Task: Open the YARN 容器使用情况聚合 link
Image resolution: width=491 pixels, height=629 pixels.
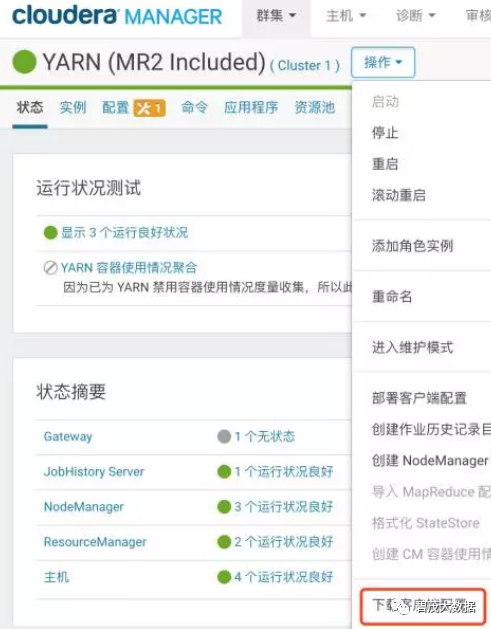Action: click(129, 268)
